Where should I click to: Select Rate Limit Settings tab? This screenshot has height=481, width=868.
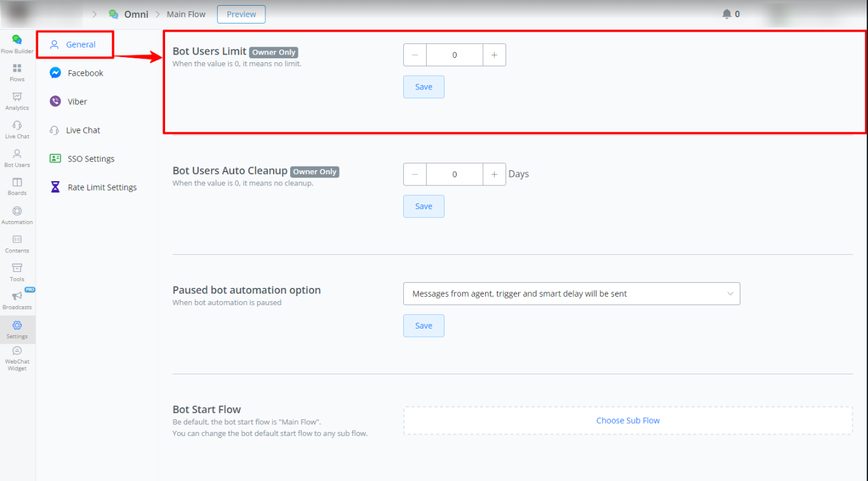coord(102,187)
